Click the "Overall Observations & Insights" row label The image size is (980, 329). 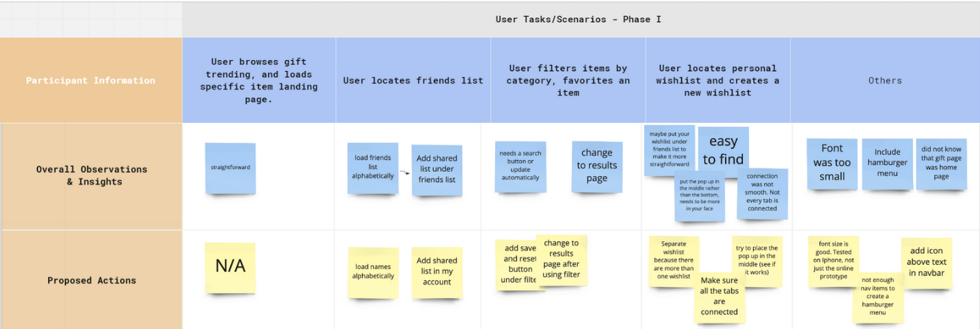(x=91, y=175)
